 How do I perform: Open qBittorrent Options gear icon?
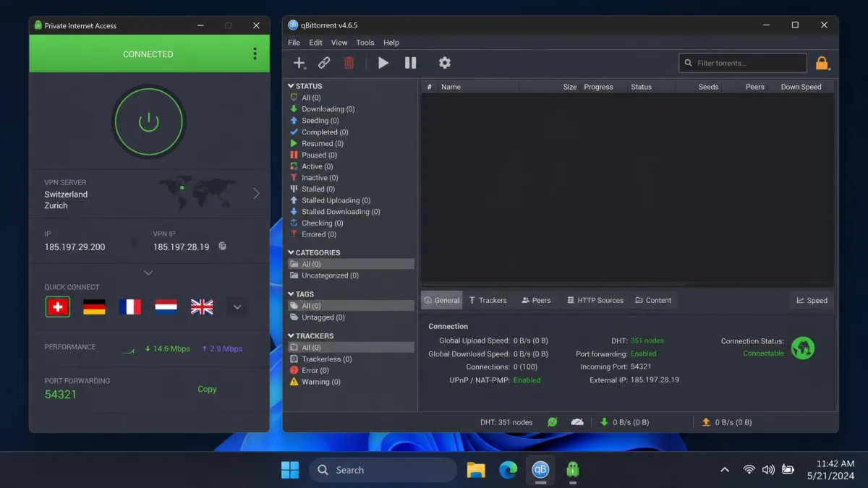tap(445, 63)
